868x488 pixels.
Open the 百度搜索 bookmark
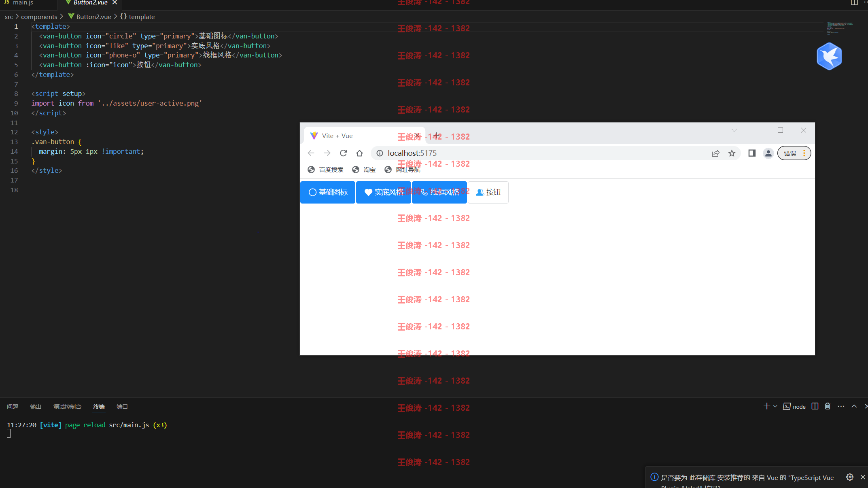[x=325, y=170]
